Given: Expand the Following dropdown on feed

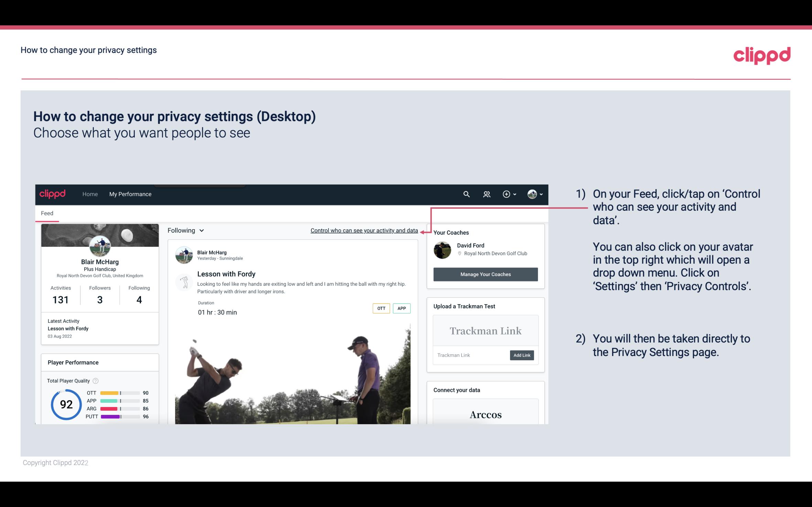Looking at the screenshot, I should pyautogui.click(x=185, y=230).
